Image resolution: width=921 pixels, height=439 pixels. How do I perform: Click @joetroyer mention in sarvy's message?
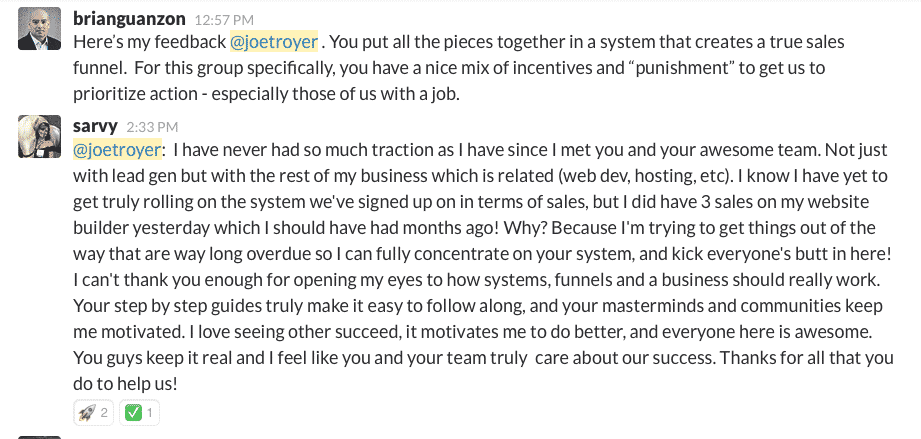pyautogui.click(x=117, y=150)
